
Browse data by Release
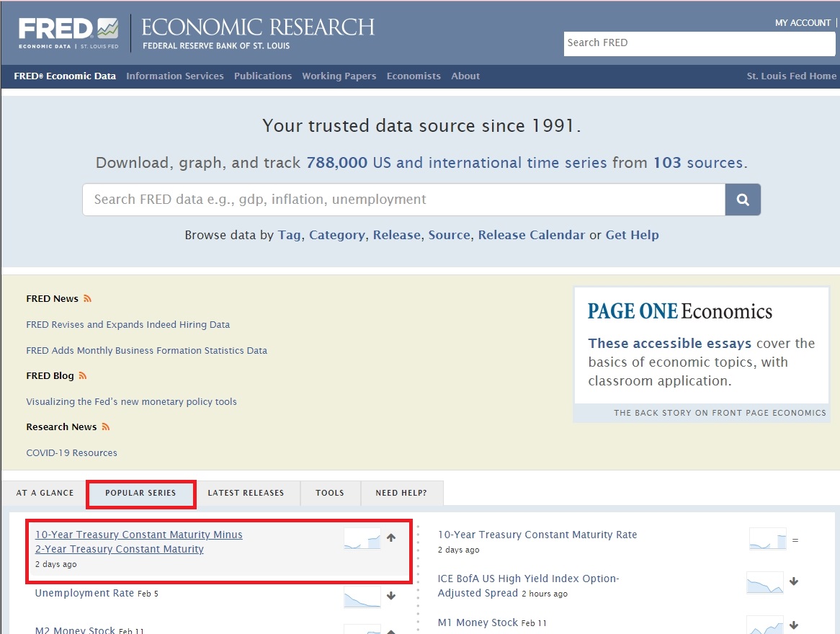coord(397,236)
